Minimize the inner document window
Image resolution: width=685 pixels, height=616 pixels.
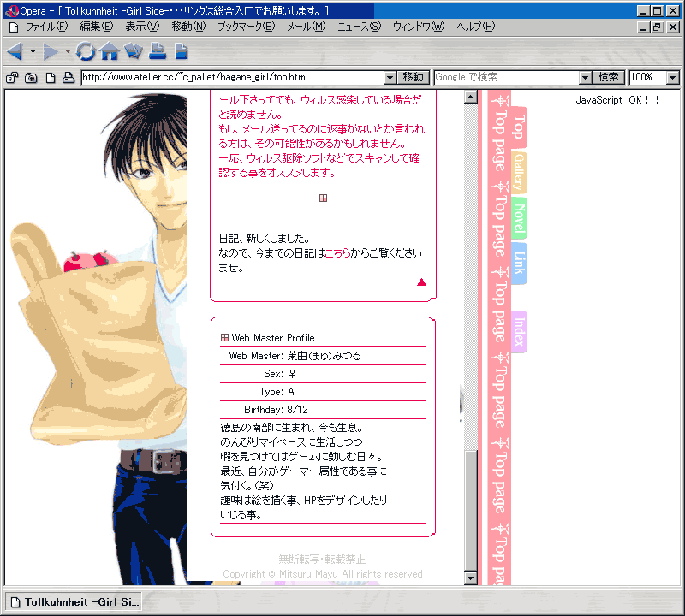pos(643,27)
